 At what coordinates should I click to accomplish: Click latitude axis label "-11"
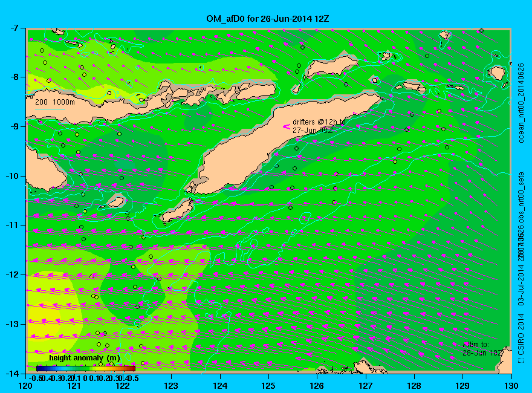(12, 226)
